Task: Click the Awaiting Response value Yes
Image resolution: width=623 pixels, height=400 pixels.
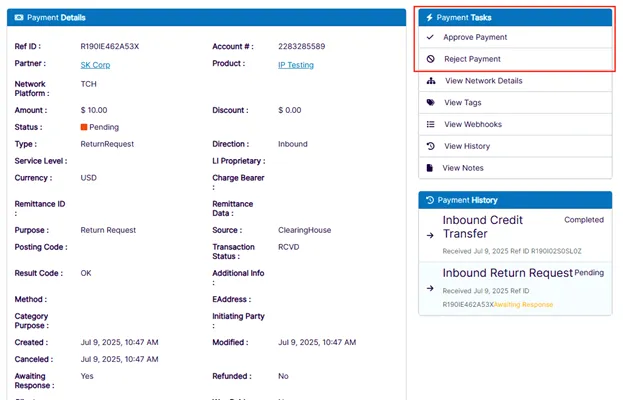Action: pyautogui.click(x=87, y=376)
